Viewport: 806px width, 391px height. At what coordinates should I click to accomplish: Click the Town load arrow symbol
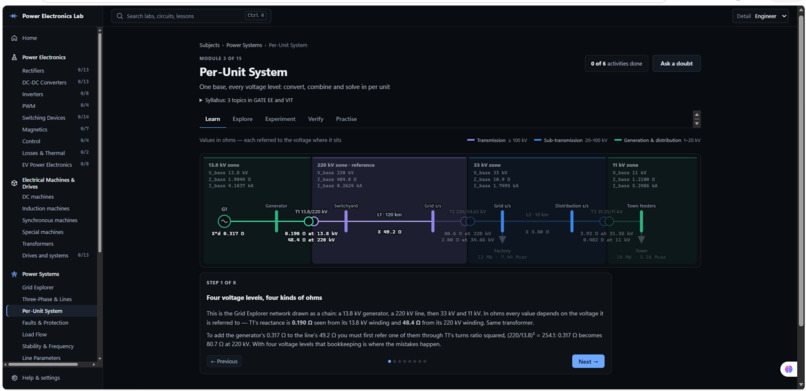641,239
